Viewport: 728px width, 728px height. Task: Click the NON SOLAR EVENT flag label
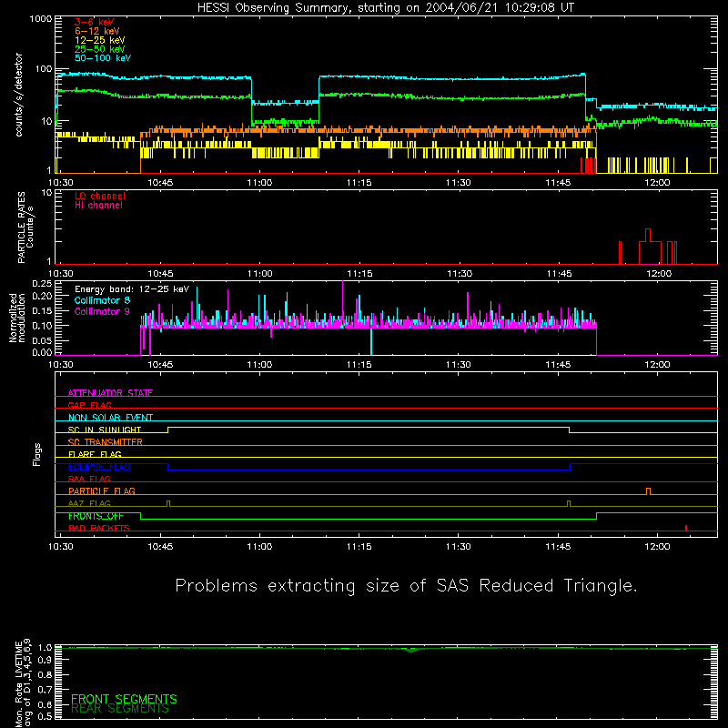[110, 418]
